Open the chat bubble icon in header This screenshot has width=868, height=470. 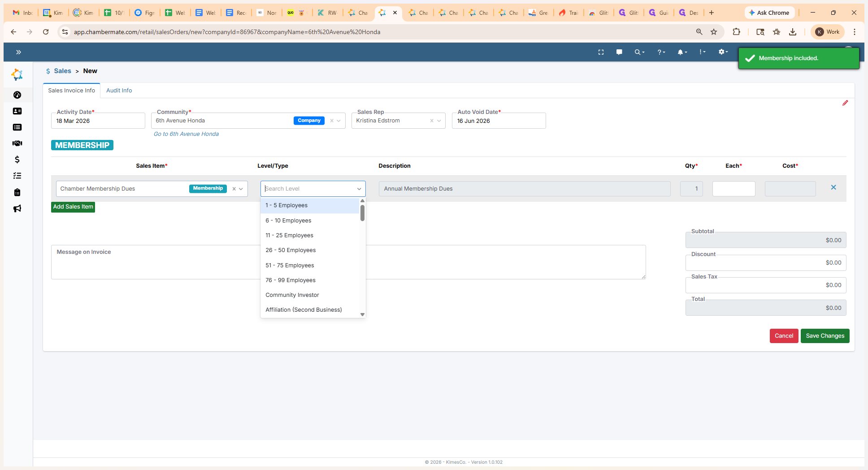click(x=619, y=52)
